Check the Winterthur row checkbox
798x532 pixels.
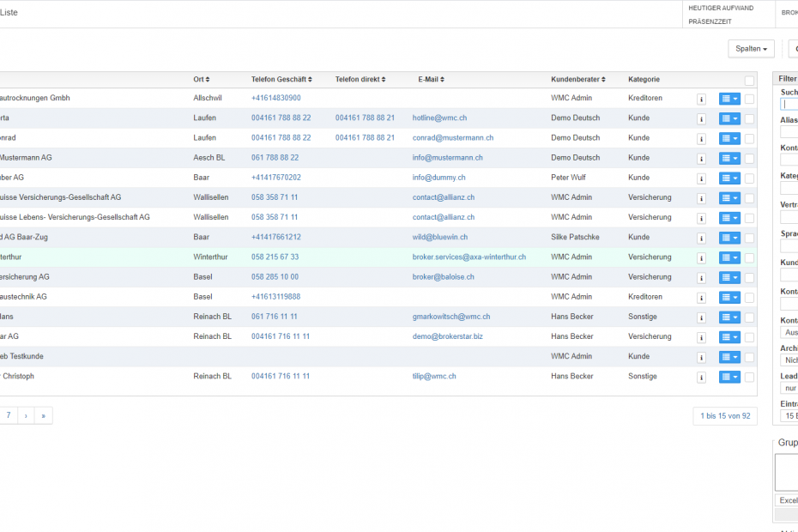point(749,258)
